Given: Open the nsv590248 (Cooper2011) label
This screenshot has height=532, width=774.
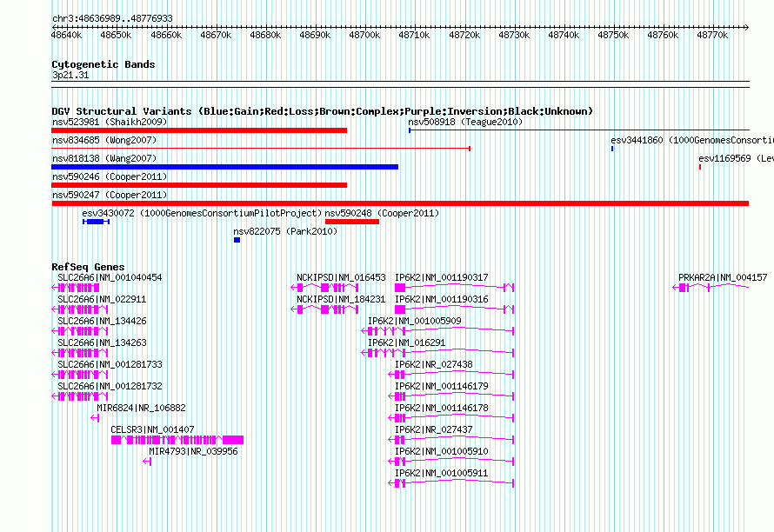Looking at the screenshot, I should [x=382, y=213].
